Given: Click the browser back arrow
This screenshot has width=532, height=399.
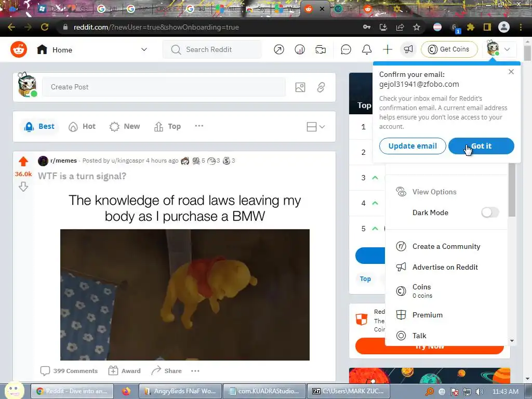Looking at the screenshot, I should pos(11,27).
